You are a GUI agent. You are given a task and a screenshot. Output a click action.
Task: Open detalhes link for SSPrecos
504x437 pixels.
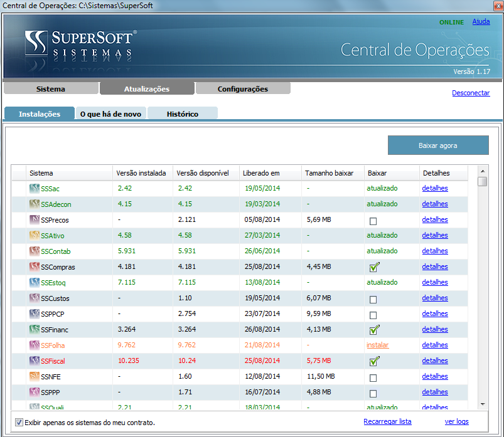pos(434,219)
